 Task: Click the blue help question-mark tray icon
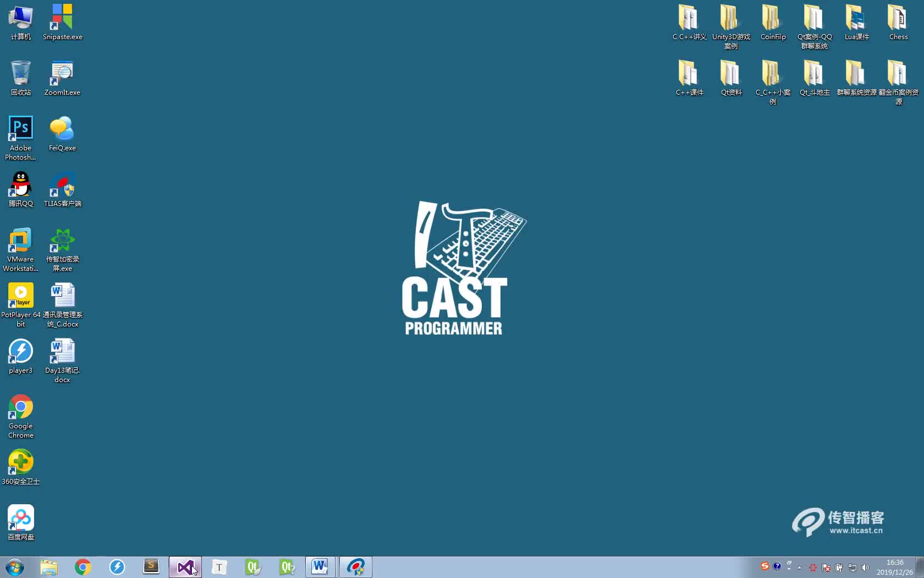click(777, 566)
